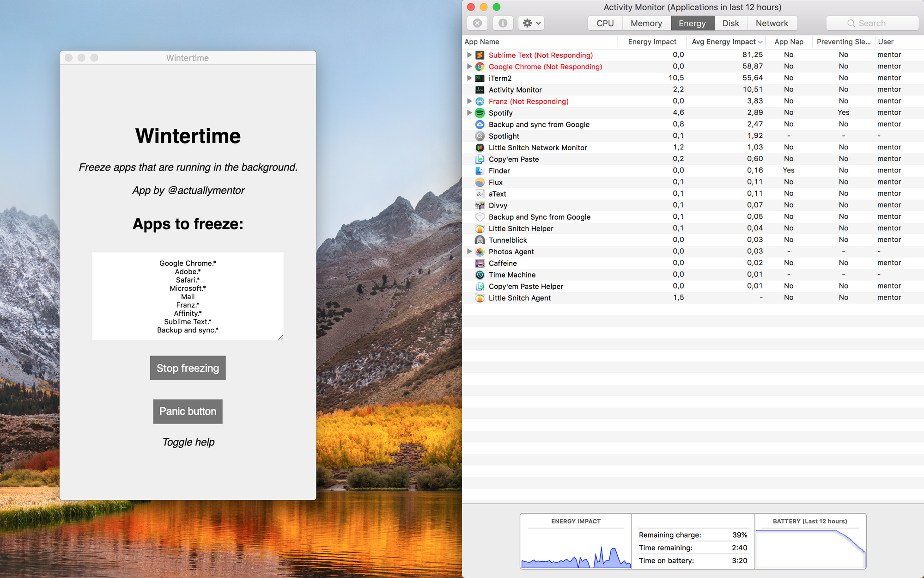Image resolution: width=924 pixels, height=578 pixels.
Task: Switch to the Memory tab
Action: [x=646, y=23]
